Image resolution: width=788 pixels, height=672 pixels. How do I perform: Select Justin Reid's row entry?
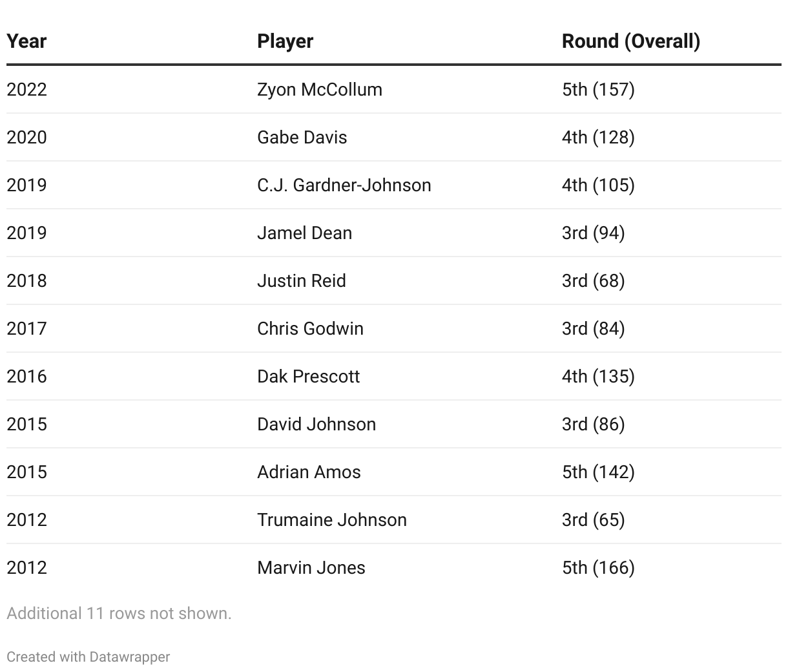301,280
